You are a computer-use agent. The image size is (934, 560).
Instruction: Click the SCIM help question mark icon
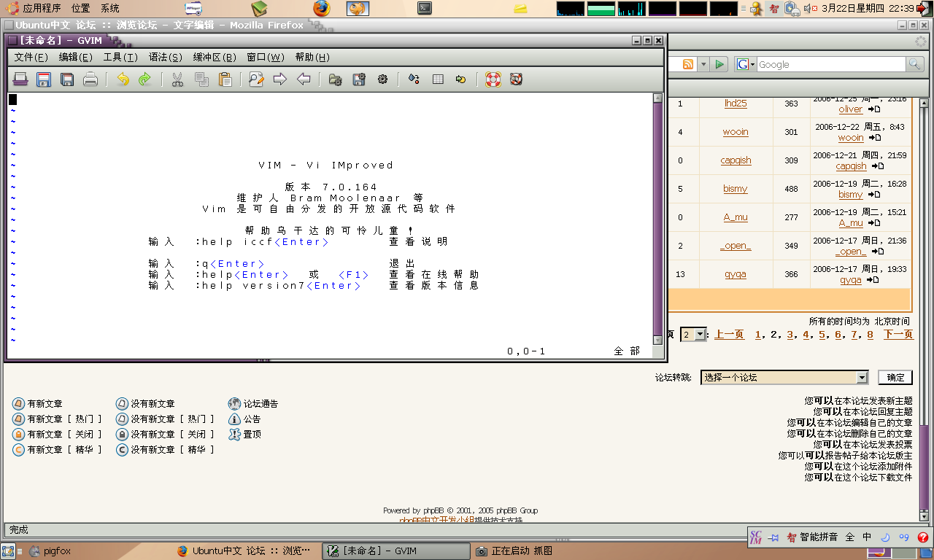point(922,537)
